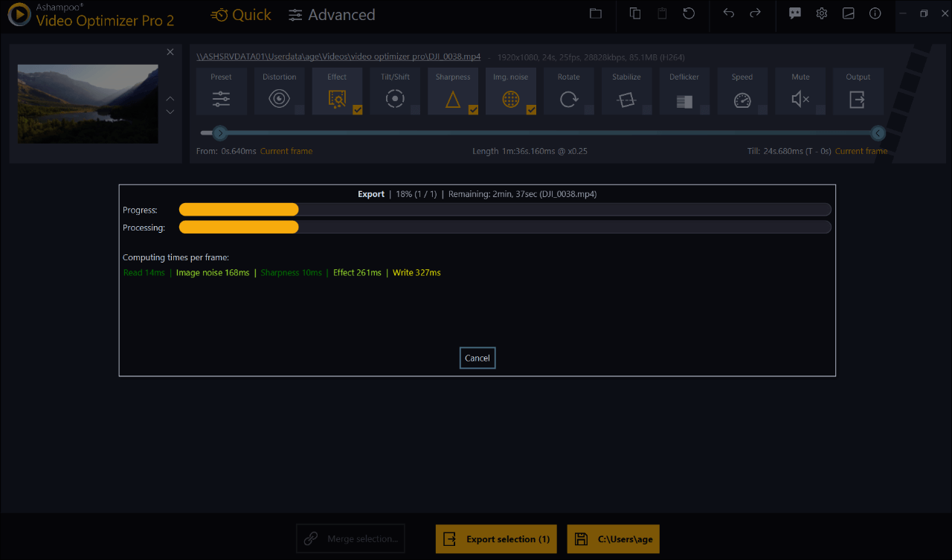The width and height of the screenshot is (952, 560).
Task: Click the Ashampoo play logo icon
Action: tap(18, 15)
